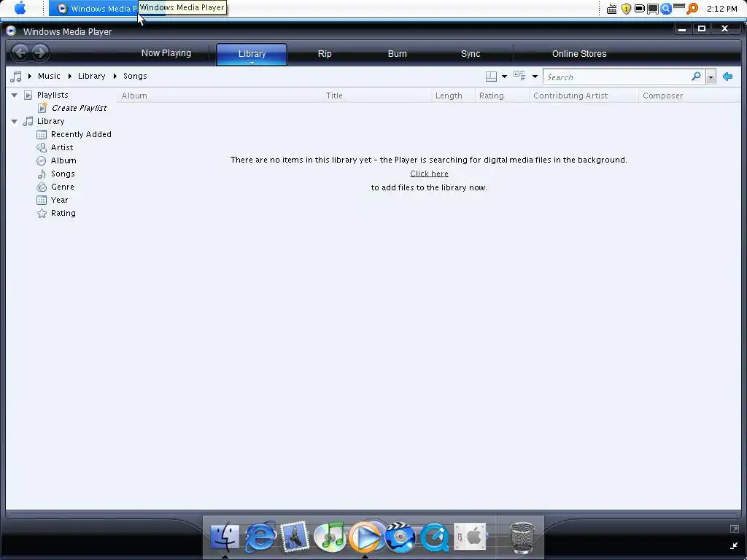The width and height of the screenshot is (747, 560).
Task: Select Recently Added in Library tree
Action: pyautogui.click(x=81, y=134)
